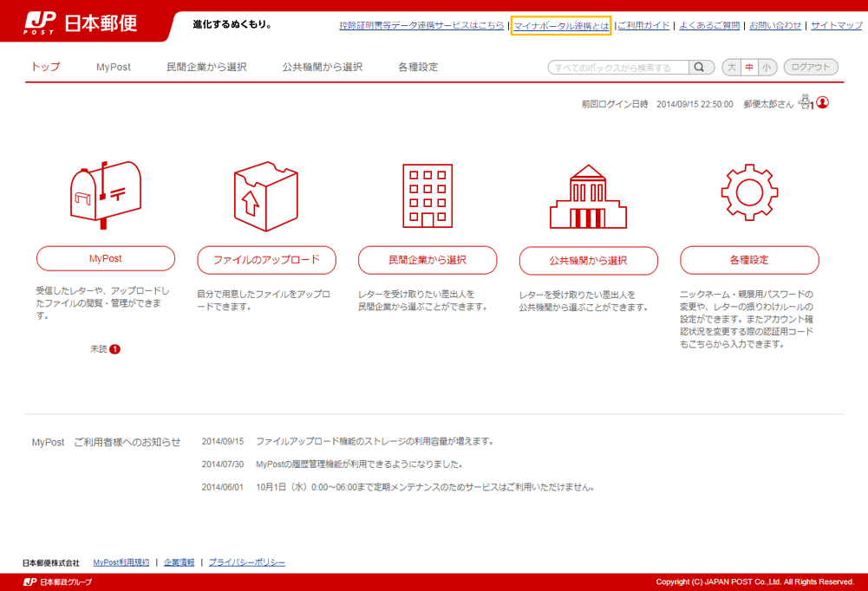868x591 pixels.
Task: Click the 公共機関から選択 rounded button
Action: [589, 261]
